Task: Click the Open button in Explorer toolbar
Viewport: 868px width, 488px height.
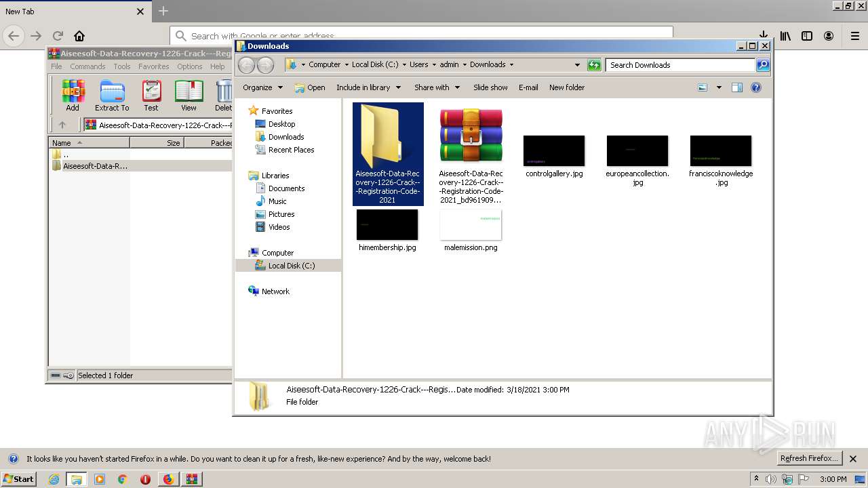Action: coord(310,87)
